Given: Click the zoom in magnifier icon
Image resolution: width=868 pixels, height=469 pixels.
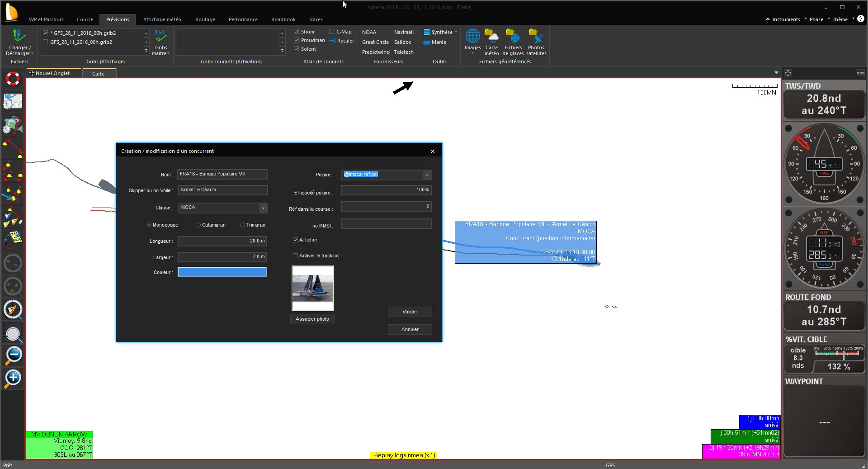Looking at the screenshot, I should (13, 378).
